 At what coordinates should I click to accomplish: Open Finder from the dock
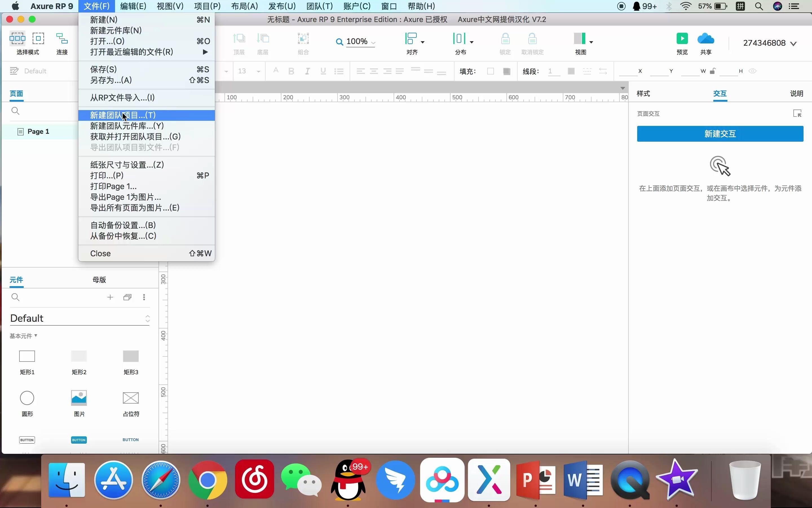click(x=67, y=479)
